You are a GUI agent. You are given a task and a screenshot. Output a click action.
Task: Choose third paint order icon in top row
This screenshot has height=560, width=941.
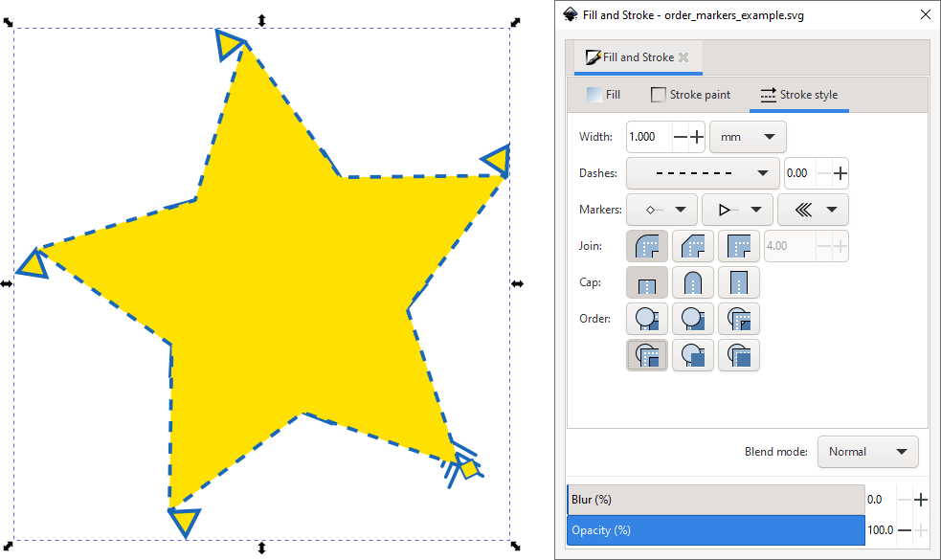pos(739,319)
